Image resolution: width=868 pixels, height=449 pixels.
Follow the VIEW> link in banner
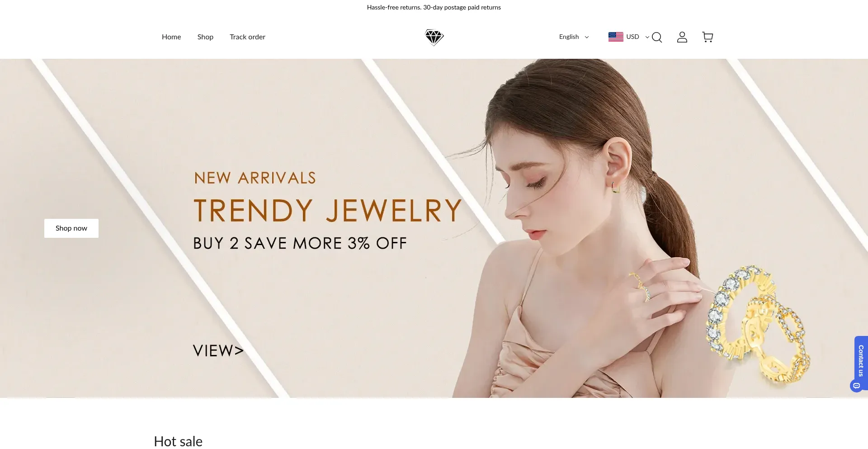click(218, 350)
